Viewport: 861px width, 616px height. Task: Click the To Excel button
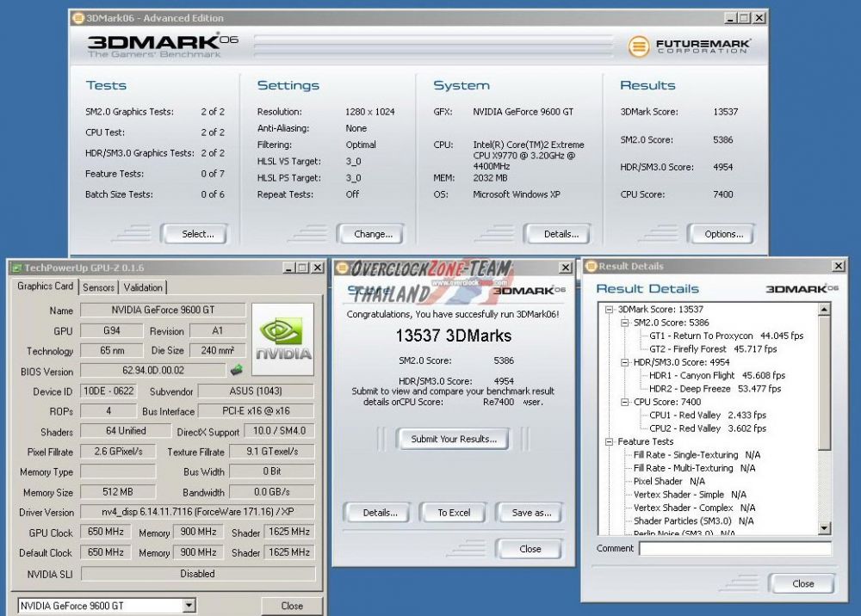(x=453, y=512)
